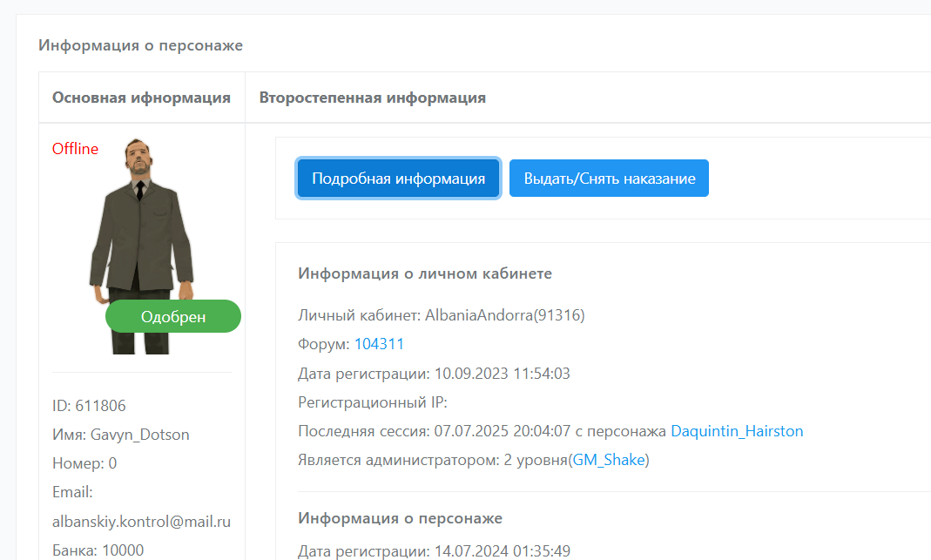Click the red Offline status label

[x=75, y=149]
